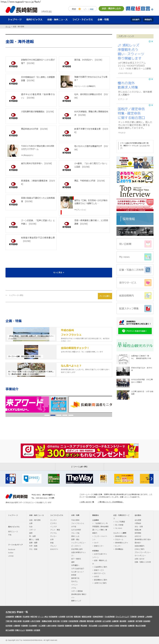Open the 47NEWS logo in the partner carousel
This screenshot has height=644, width=159.
pos(103,479)
